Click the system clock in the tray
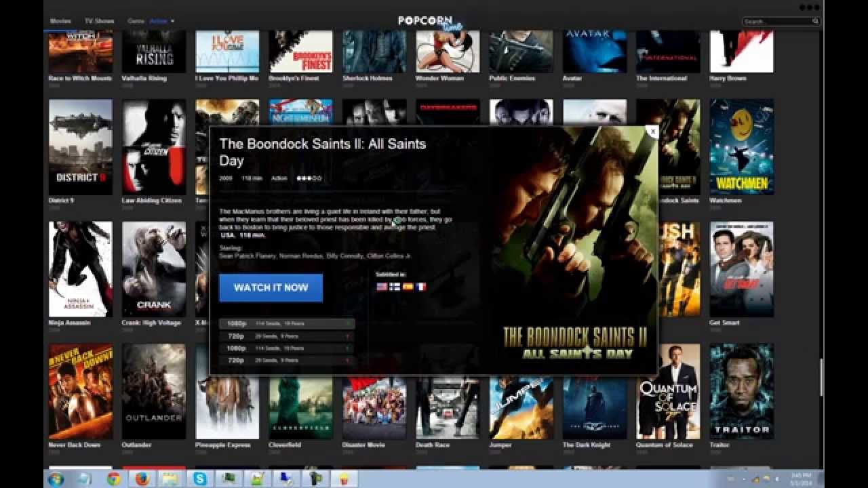Image resolution: width=868 pixels, height=488 pixels. tap(801, 479)
